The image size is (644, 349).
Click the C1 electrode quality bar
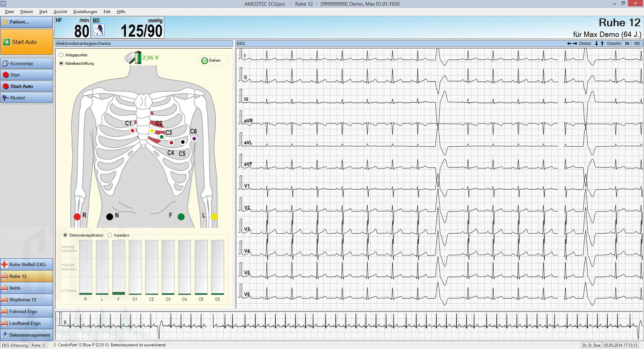point(135,267)
